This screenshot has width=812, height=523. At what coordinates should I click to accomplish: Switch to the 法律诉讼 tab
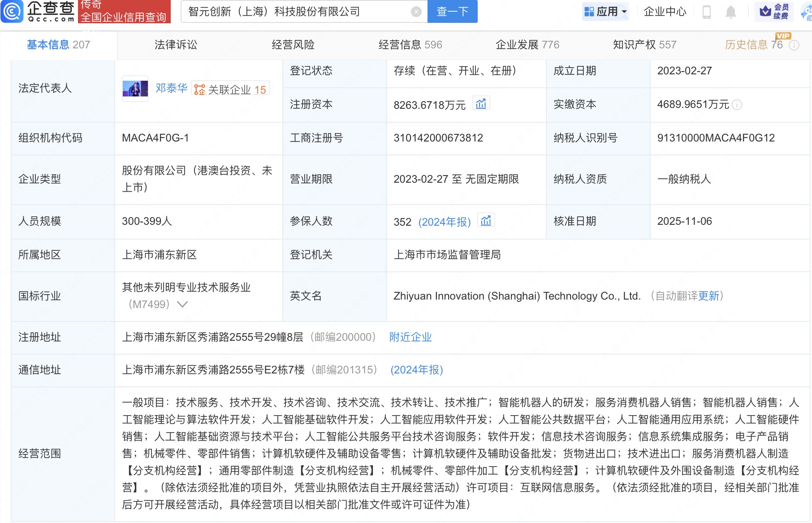(176, 45)
